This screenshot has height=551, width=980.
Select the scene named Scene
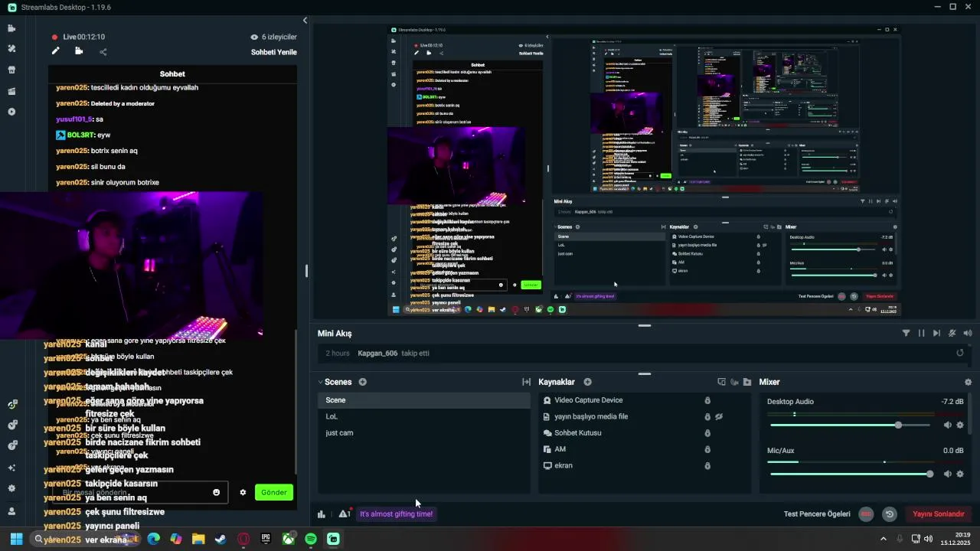pyautogui.click(x=424, y=400)
